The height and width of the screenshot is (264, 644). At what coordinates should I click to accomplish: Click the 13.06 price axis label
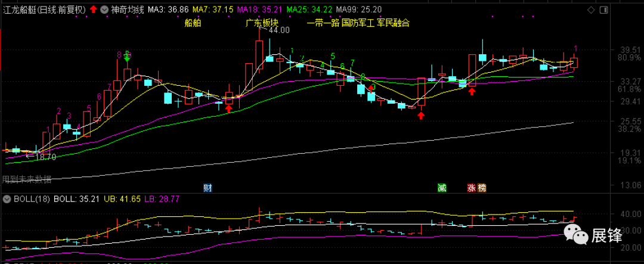point(631,185)
